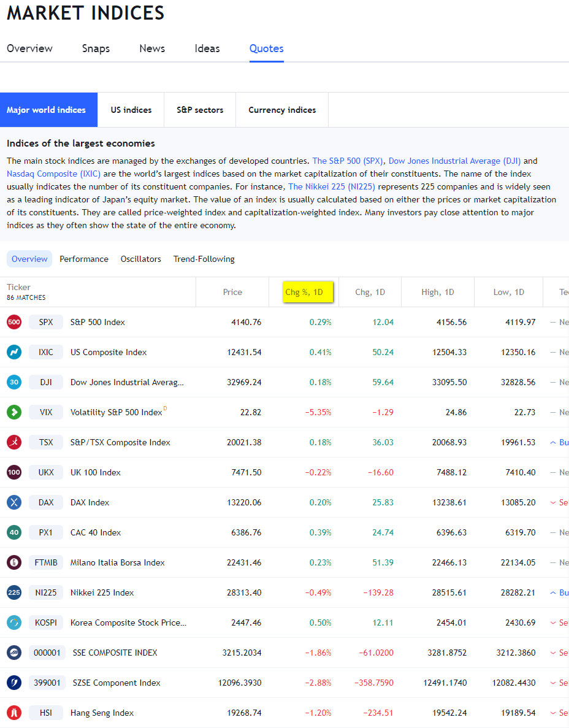The height and width of the screenshot is (728, 569).
Task: Open the NI225 ticker badge
Action: 46,592
